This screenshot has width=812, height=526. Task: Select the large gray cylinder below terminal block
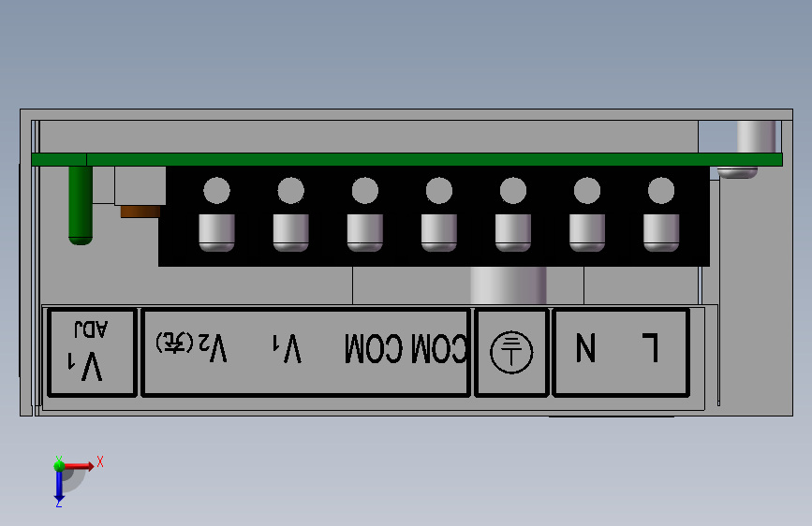click(x=508, y=285)
